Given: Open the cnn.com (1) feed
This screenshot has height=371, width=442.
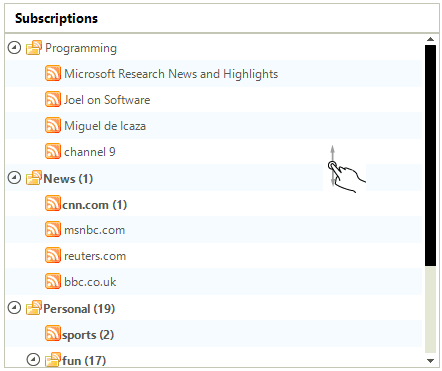Looking at the screenshot, I should coord(94,205).
